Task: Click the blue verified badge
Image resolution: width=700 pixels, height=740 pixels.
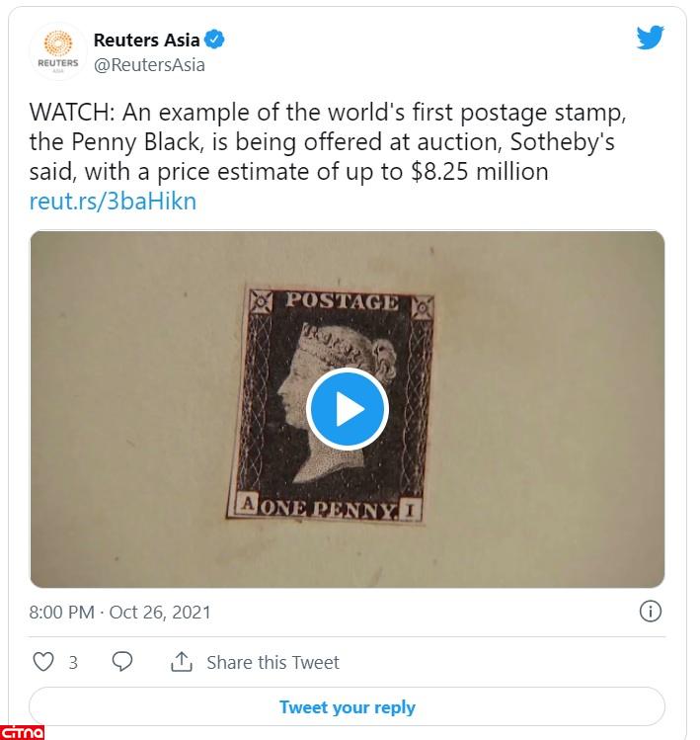Action: click(215, 41)
